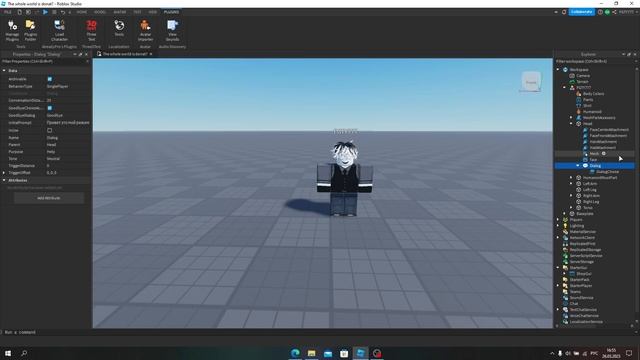Open Manage Plugins in the ribbon
The image size is (640, 360).
[x=12, y=31]
